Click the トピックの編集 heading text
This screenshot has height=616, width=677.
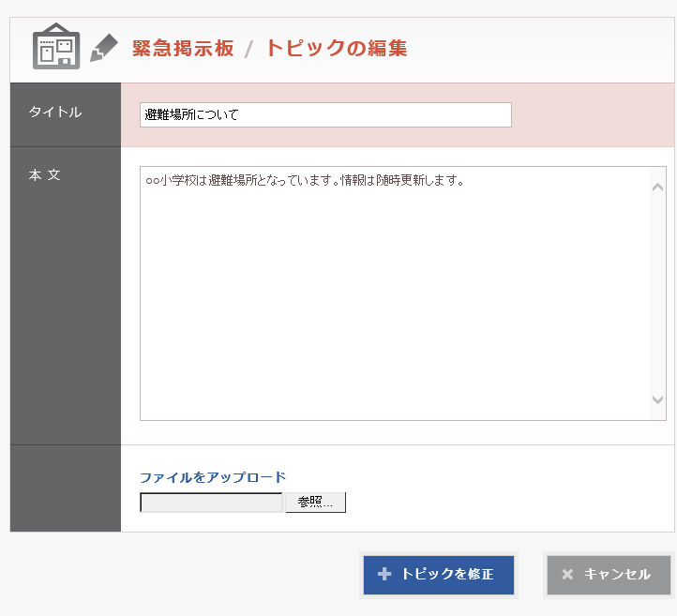[336, 49]
